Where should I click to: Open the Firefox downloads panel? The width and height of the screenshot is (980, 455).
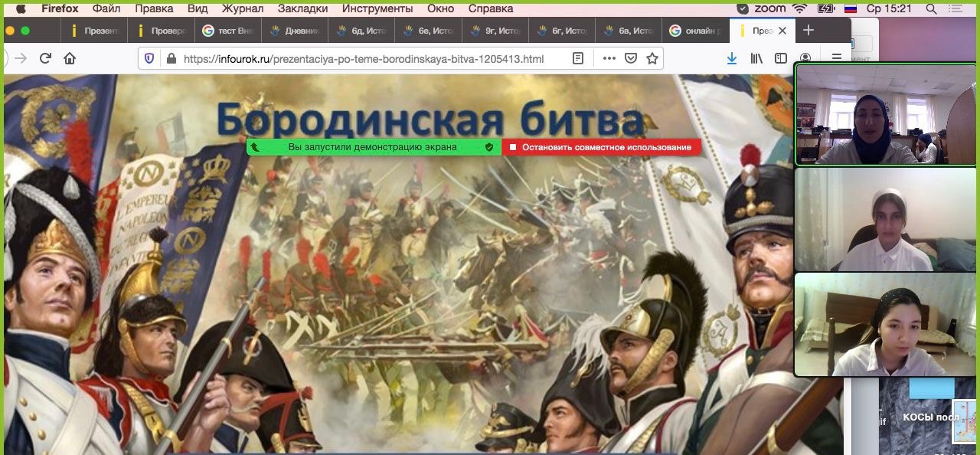[732, 58]
